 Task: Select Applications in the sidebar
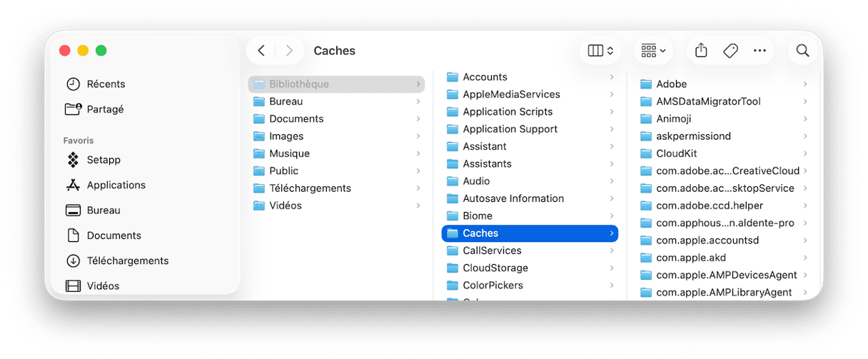116,185
